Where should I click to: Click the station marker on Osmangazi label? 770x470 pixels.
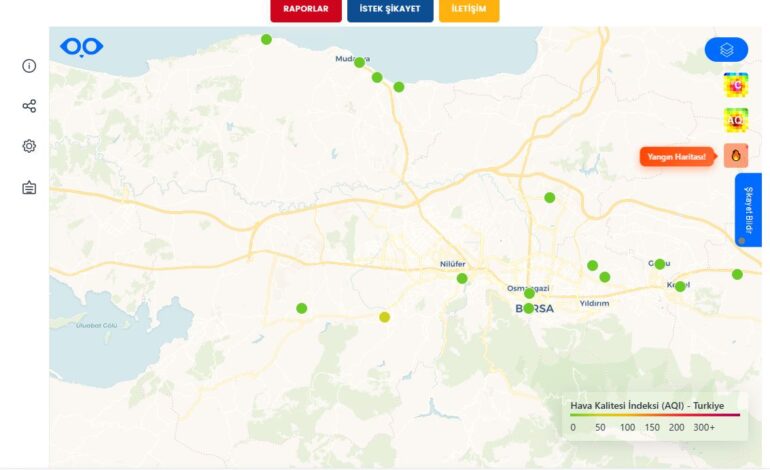[x=529, y=293]
